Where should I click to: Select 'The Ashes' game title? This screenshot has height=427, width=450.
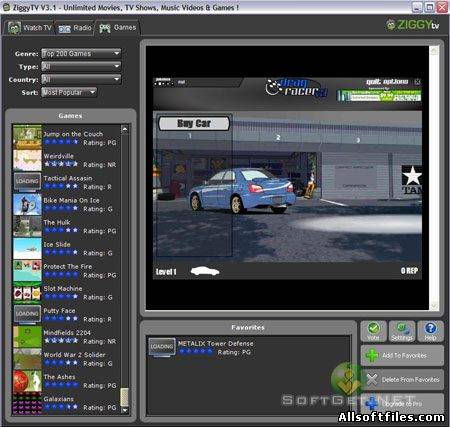tap(59, 377)
